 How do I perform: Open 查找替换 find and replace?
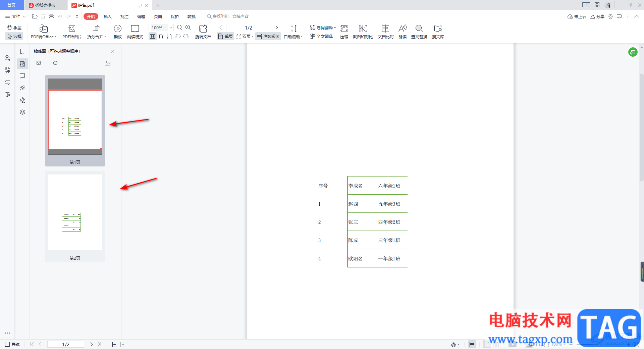(419, 32)
